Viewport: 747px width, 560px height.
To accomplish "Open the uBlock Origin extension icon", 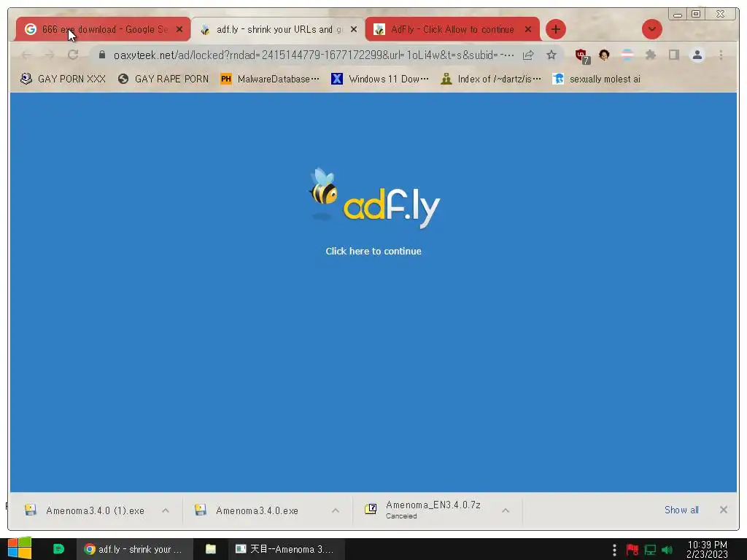I will (x=582, y=56).
